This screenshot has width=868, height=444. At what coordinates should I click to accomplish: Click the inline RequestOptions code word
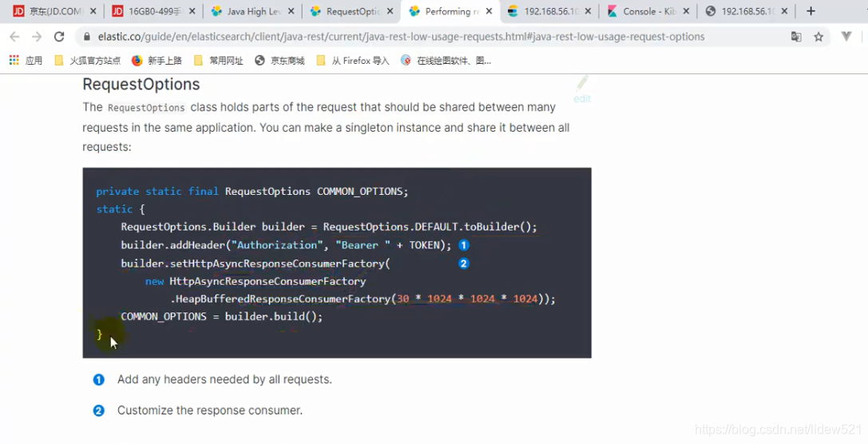click(x=146, y=107)
